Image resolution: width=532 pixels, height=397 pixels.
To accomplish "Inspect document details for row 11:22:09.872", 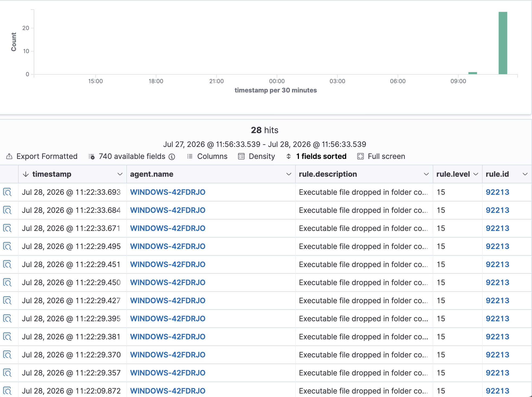I will point(7,391).
